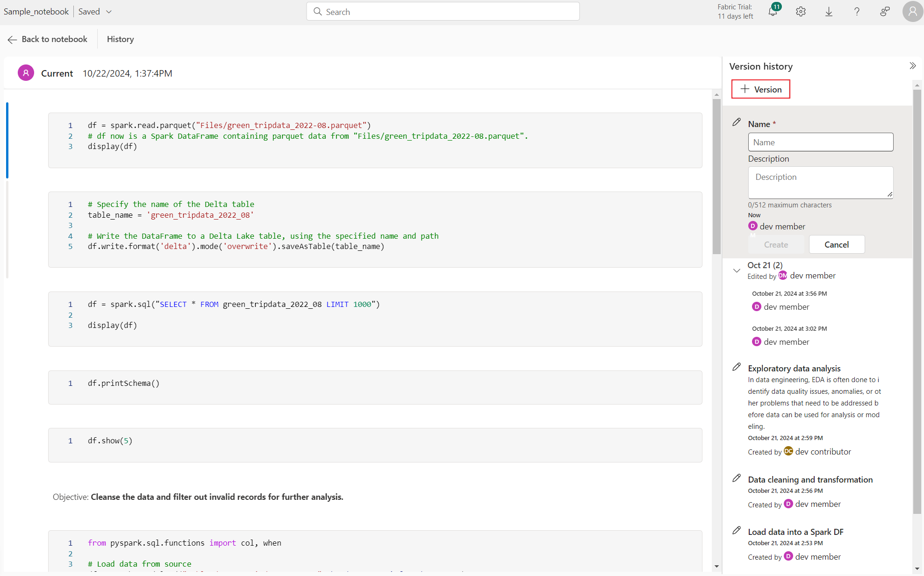Screen dimensions: 924x576
Task: Click the Cancel button to discard version
Action: (x=837, y=243)
